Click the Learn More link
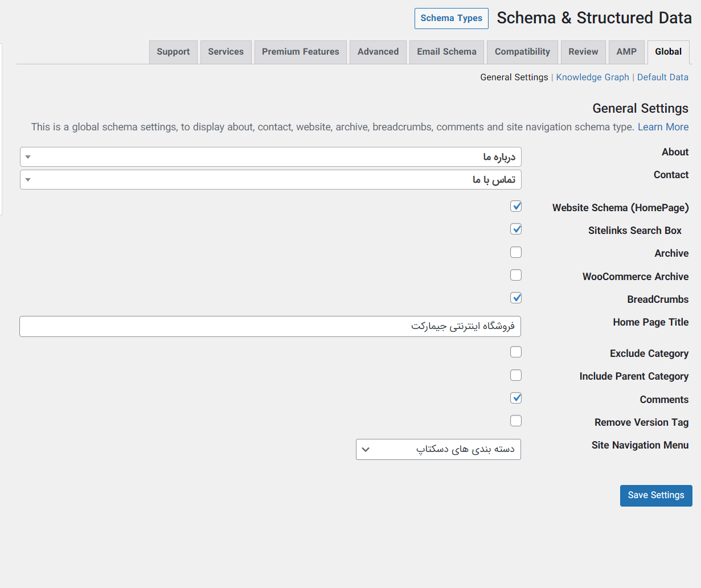This screenshot has width=701, height=588. 663,127
